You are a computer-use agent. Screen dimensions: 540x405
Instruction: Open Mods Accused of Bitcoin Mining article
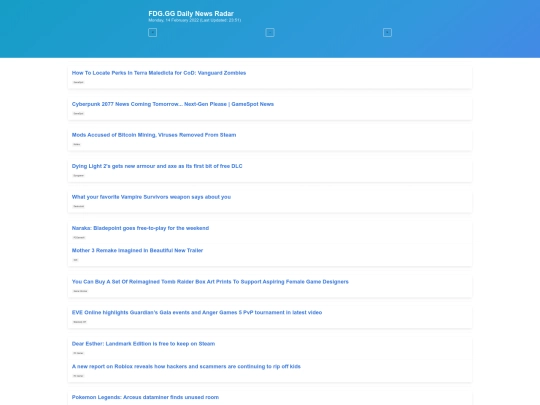154,135
